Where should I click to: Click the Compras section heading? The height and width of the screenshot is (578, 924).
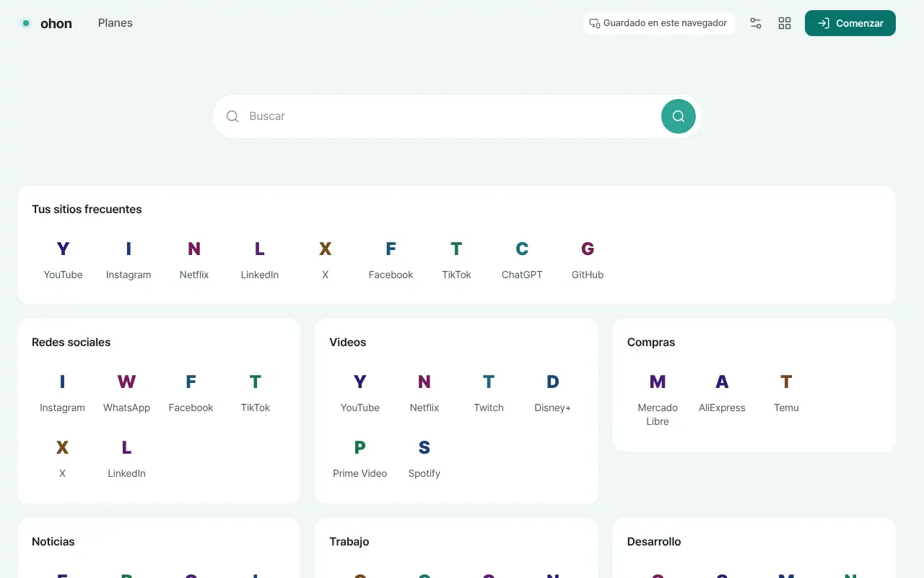pyautogui.click(x=651, y=342)
